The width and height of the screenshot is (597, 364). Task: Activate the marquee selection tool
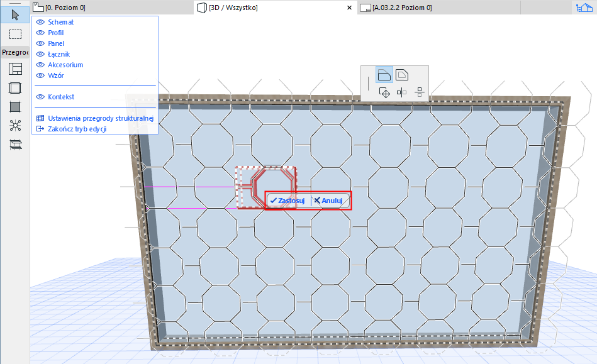(14, 34)
